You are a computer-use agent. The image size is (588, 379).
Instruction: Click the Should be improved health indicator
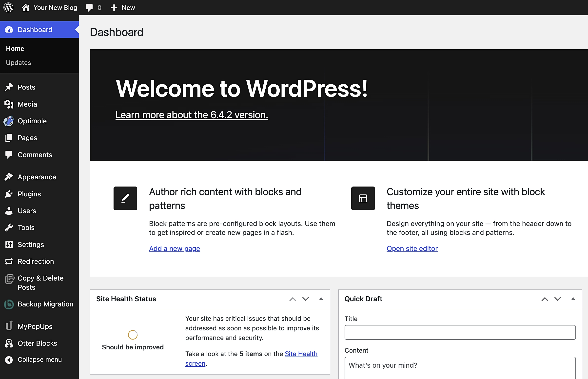coord(133,335)
